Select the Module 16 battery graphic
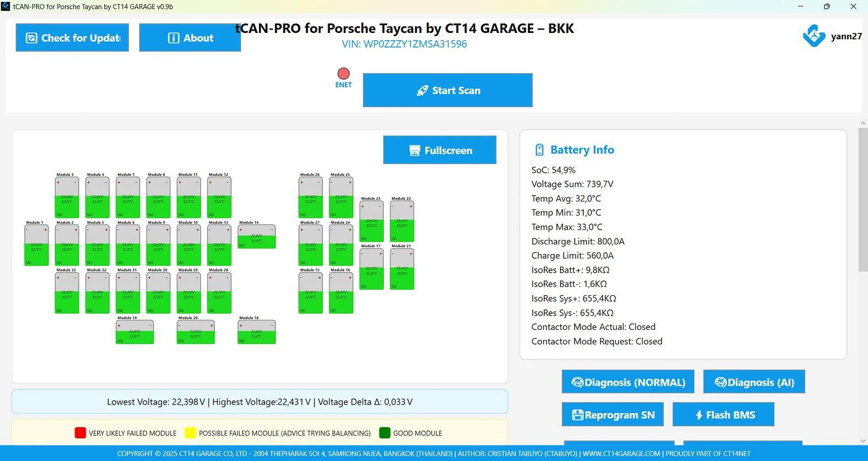This screenshot has width=868, height=461. point(341,293)
